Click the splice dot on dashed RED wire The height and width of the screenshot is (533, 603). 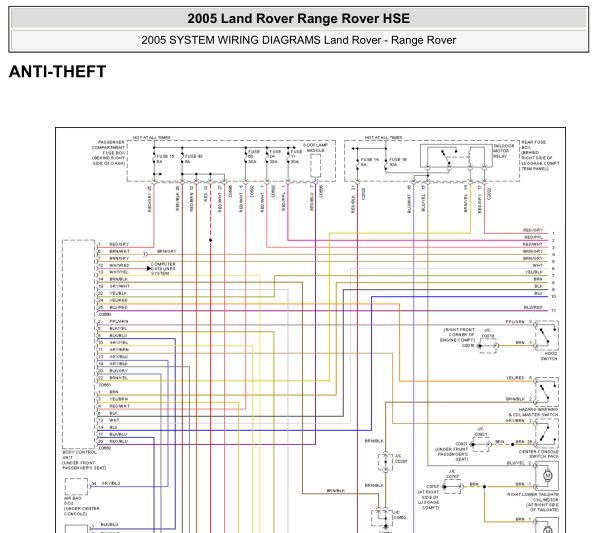coord(210,240)
